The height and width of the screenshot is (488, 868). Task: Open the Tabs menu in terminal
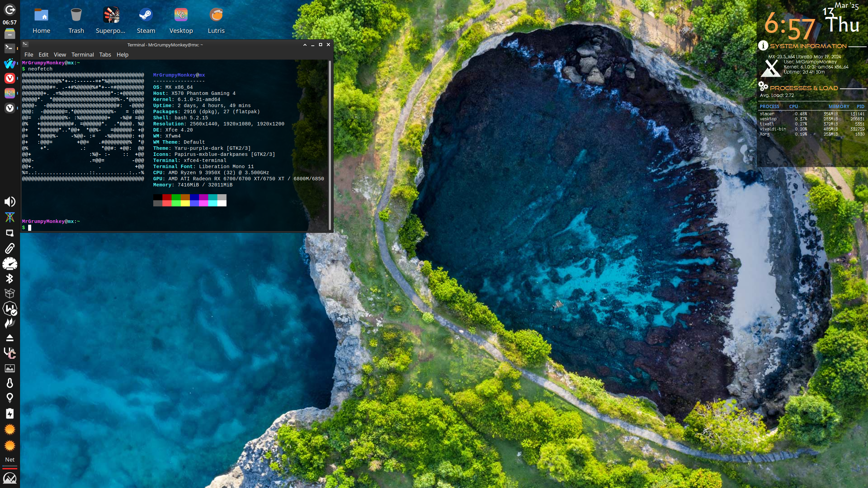[105, 55]
